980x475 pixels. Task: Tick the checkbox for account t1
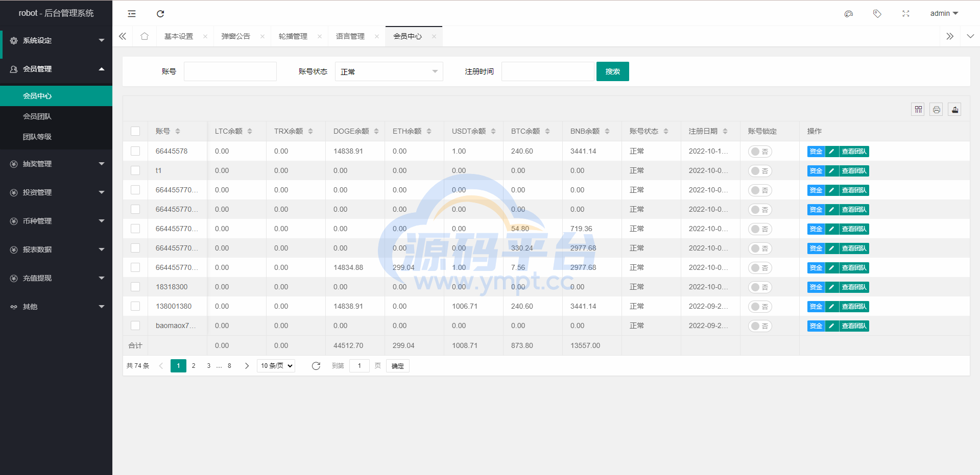click(135, 170)
